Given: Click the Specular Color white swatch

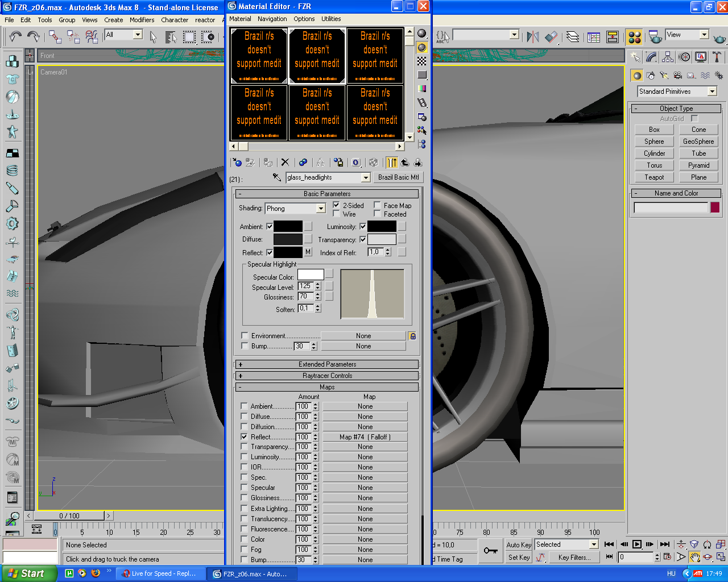Looking at the screenshot, I should coord(311,275).
